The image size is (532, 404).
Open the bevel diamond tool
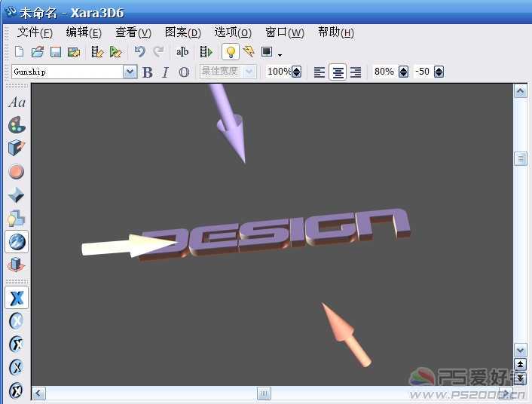pyautogui.click(x=17, y=195)
